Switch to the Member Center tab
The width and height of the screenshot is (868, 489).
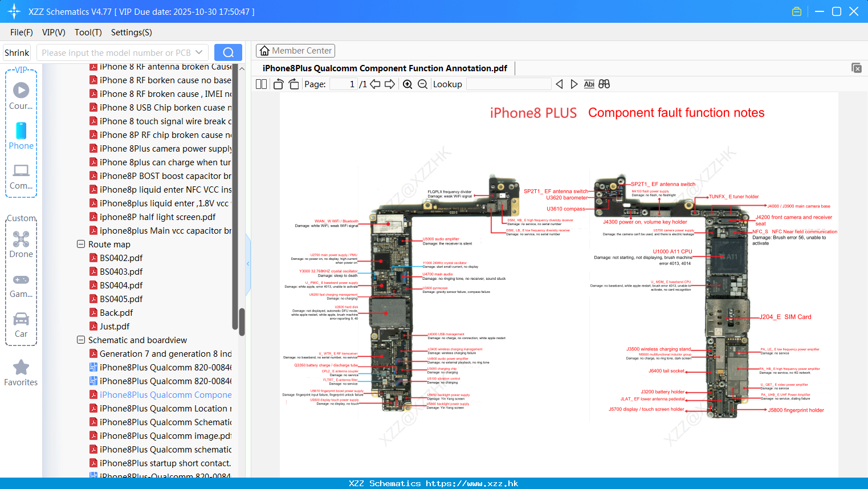(x=295, y=51)
